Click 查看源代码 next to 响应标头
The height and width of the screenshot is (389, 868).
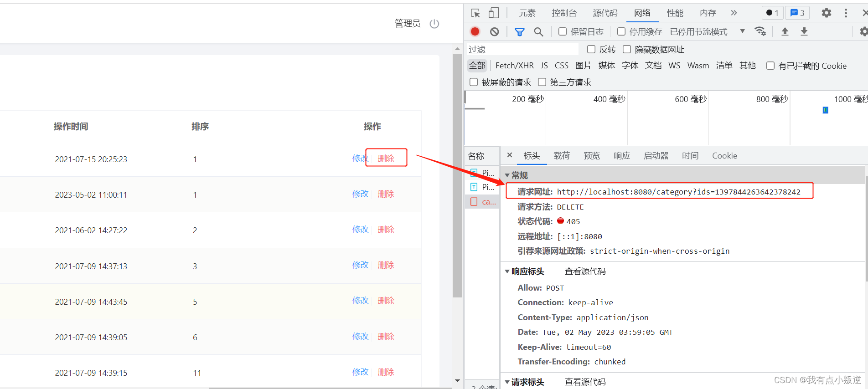585,271
